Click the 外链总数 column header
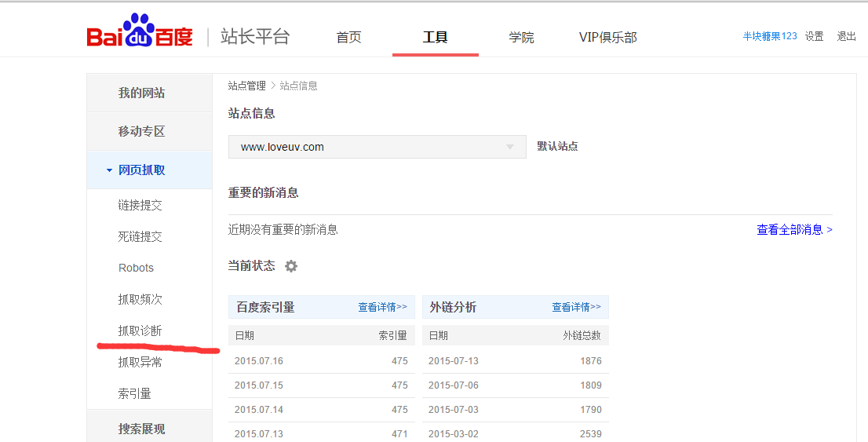Screen dimensions: 868x442 [582, 336]
